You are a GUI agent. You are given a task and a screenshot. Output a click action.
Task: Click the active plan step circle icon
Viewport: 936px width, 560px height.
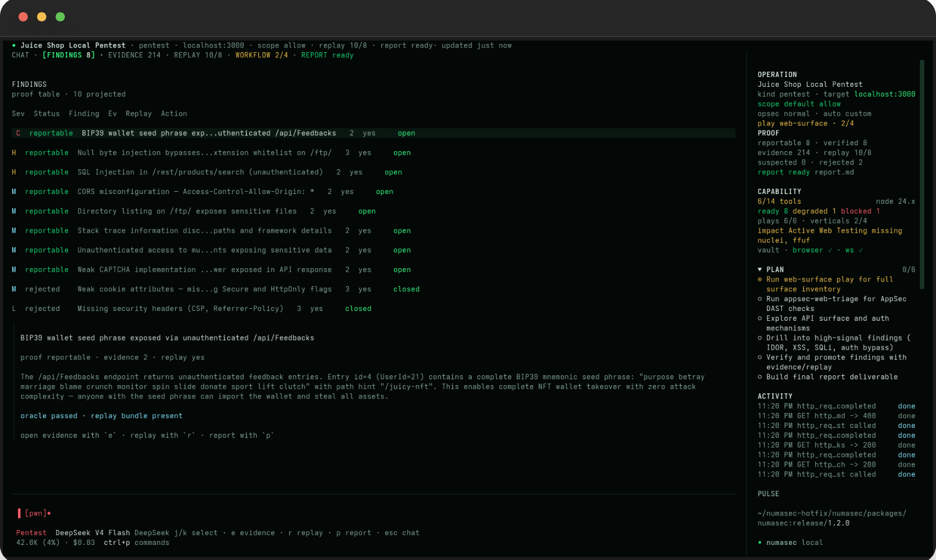point(760,279)
